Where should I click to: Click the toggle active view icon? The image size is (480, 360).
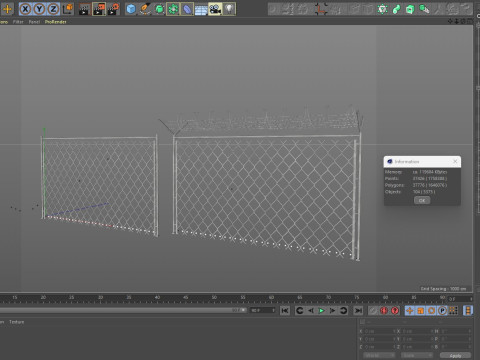[x=469, y=21]
